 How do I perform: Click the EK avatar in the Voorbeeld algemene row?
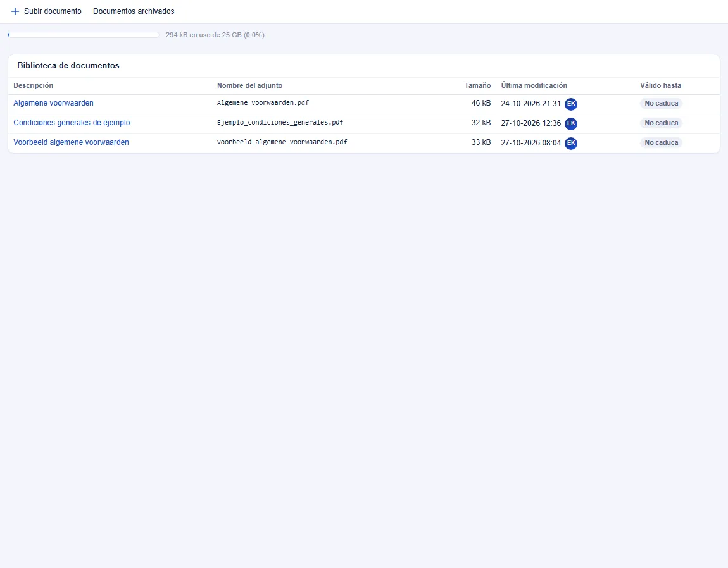570,142
